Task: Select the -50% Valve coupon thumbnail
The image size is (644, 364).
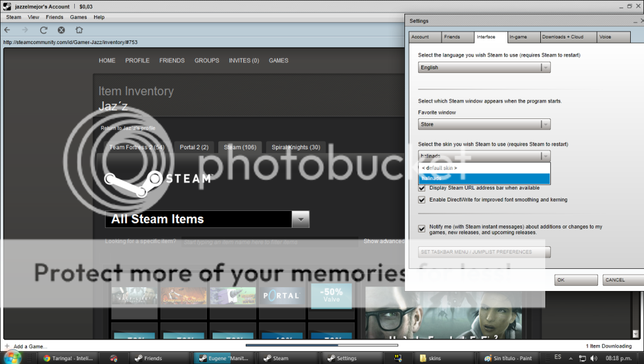Action: coord(331,296)
